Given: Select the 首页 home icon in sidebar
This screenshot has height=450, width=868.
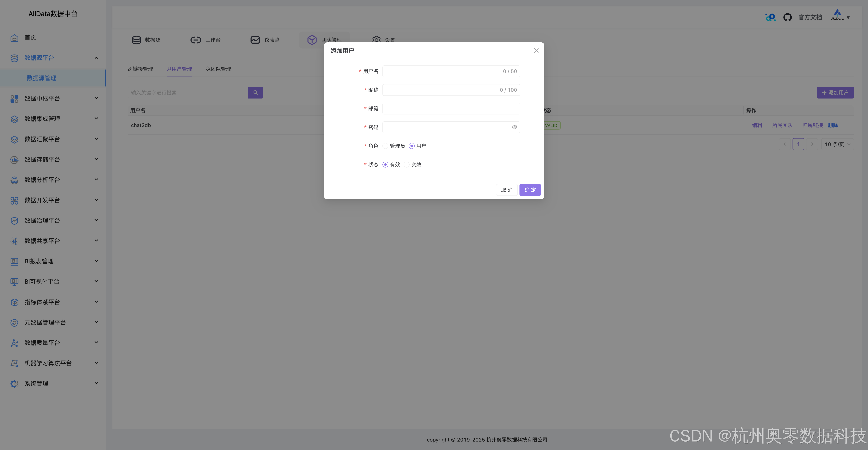Looking at the screenshot, I should (x=14, y=37).
